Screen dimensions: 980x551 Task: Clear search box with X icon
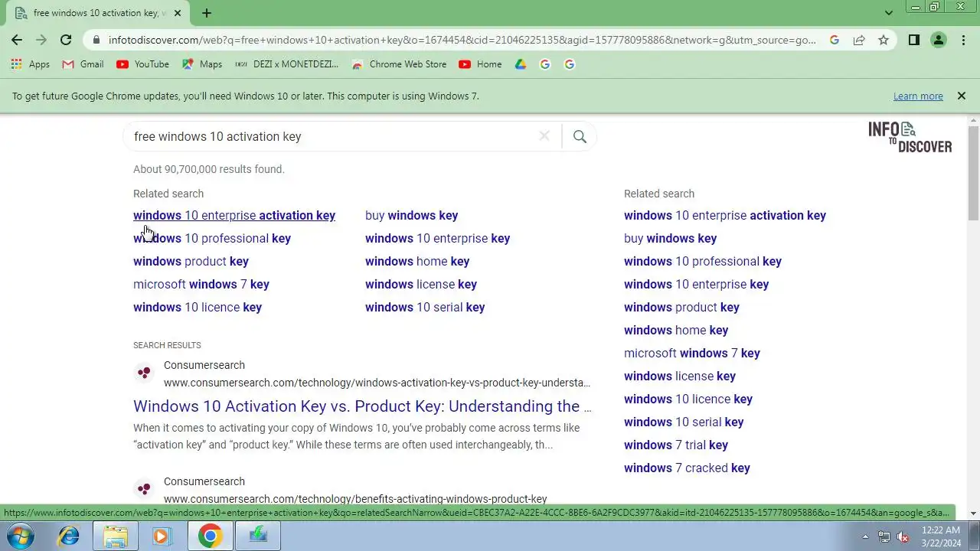pyautogui.click(x=544, y=136)
